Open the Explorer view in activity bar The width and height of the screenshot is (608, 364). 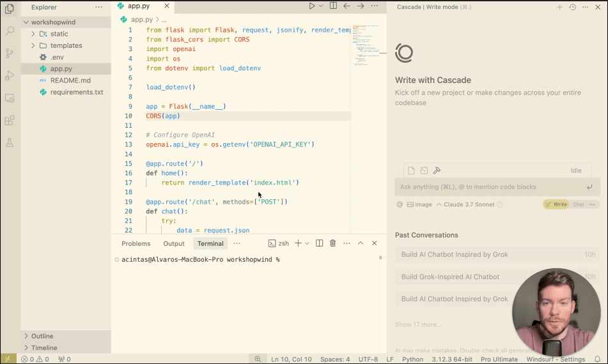pyautogui.click(x=10, y=8)
